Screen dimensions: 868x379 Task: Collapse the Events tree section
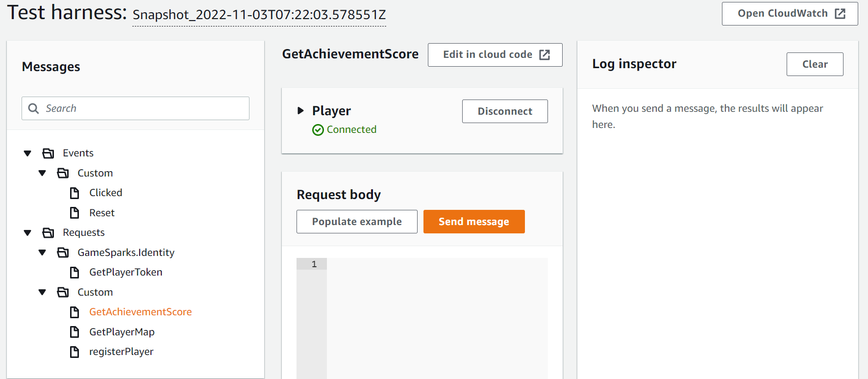27,153
